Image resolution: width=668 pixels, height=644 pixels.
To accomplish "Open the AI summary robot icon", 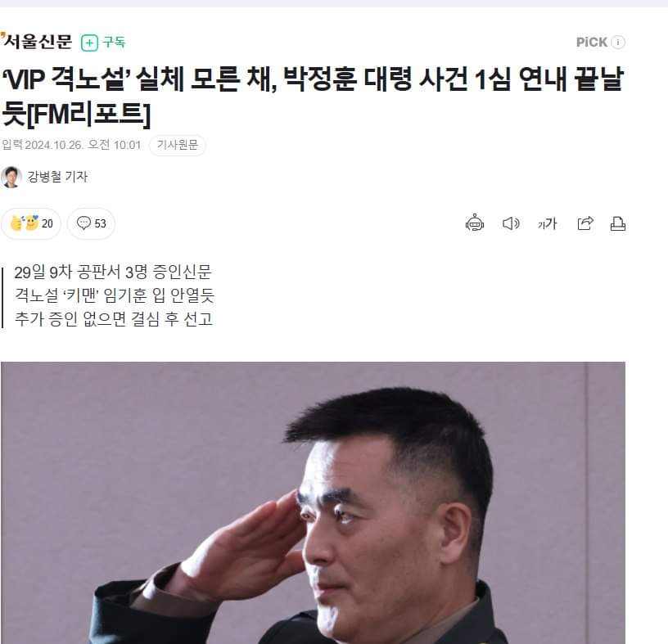I will point(475,223).
